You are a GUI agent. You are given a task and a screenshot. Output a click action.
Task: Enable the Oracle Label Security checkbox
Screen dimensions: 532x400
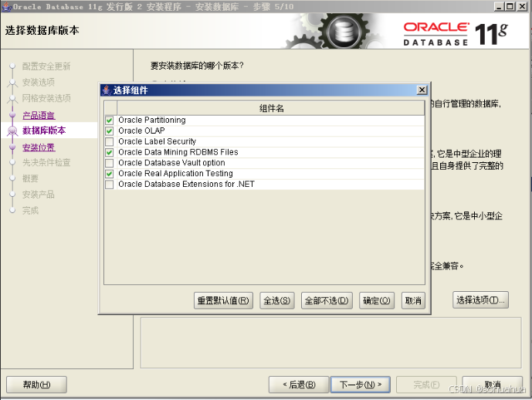(109, 141)
